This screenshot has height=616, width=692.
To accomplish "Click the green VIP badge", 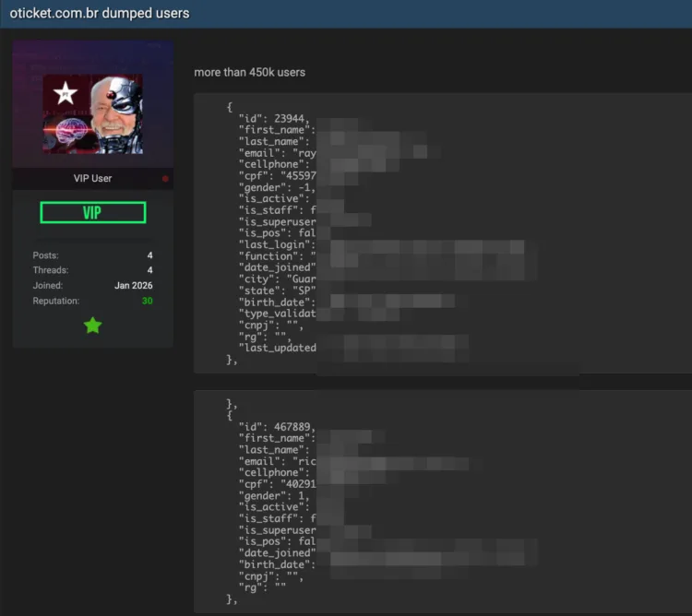I will pos(92,212).
